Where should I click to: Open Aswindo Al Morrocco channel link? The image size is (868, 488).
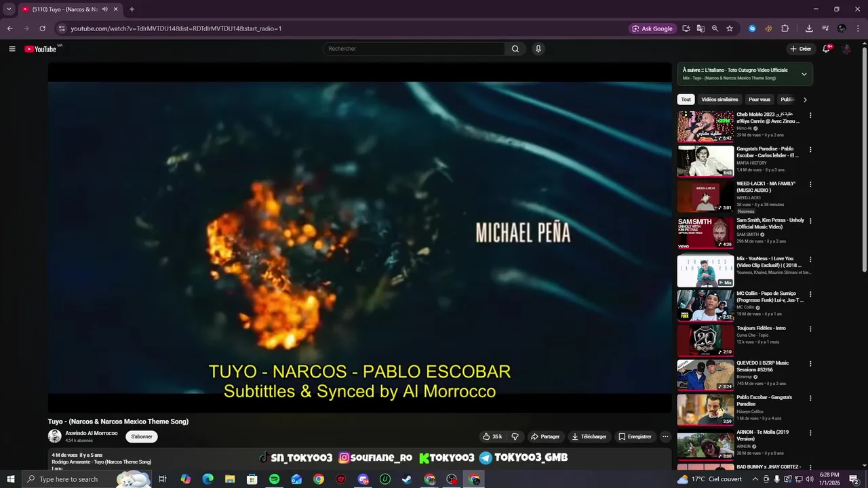(92, 433)
